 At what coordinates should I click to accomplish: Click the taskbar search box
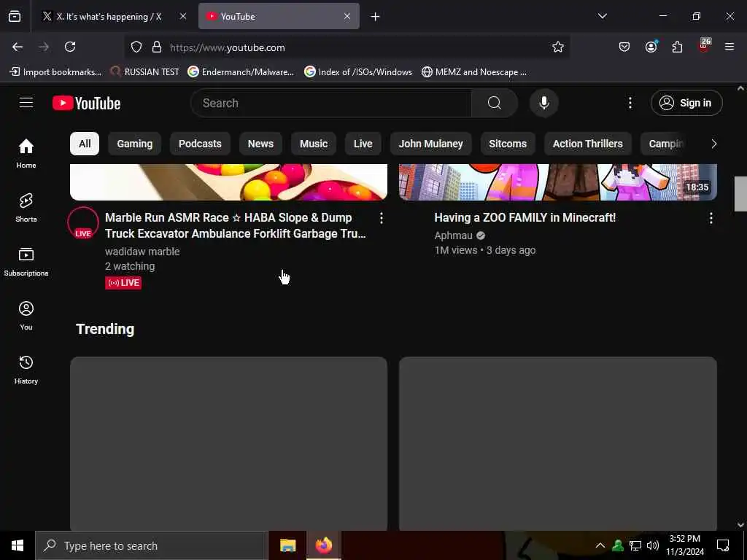click(152, 545)
